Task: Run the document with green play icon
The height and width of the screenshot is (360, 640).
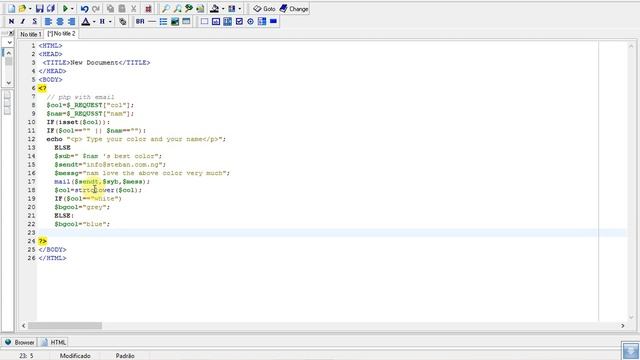Action: [65, 9]
